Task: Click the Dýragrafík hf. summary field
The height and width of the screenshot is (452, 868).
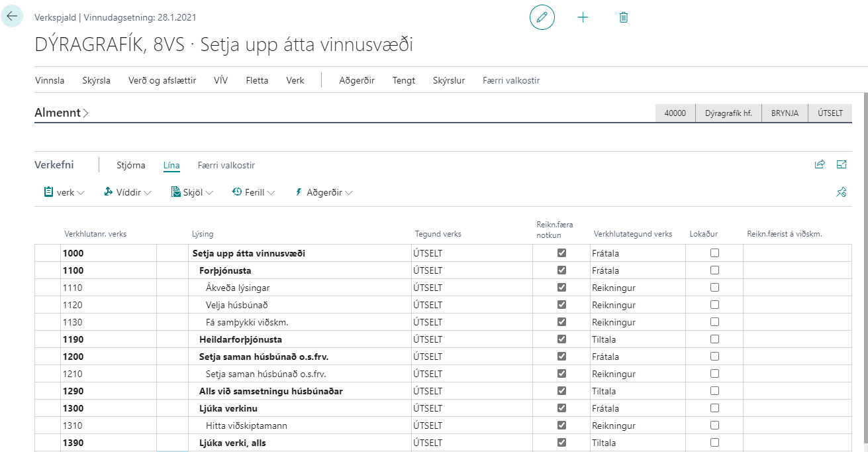Action: click(728, 113)
